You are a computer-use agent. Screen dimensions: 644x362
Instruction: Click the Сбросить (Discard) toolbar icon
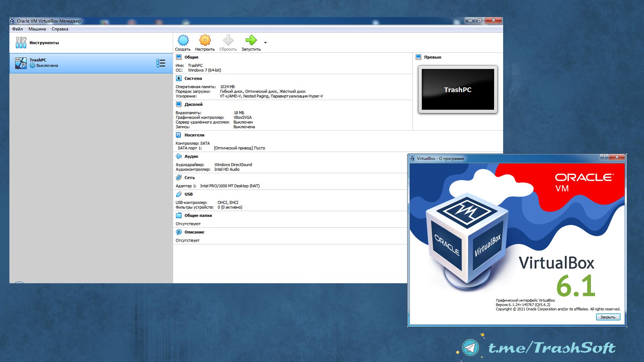click(228, 41)
